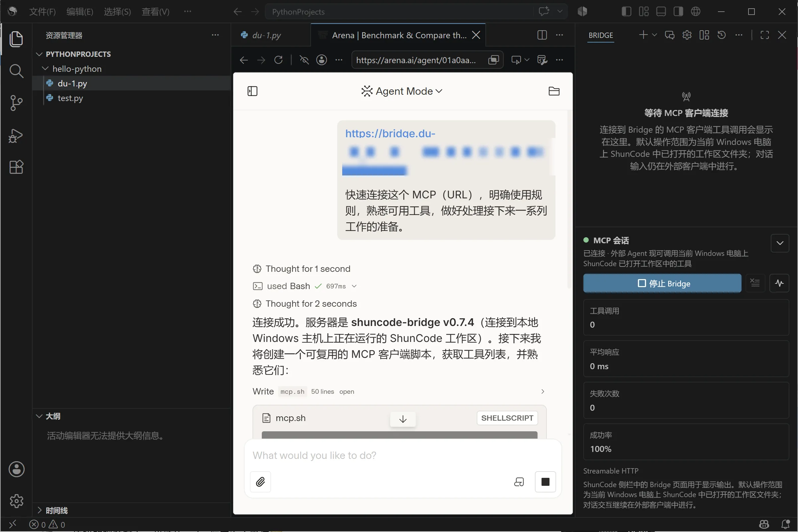Open Accounts icon in activity bar
The width and height of the screenshot is (798, 532).
(x=17, y=469)
